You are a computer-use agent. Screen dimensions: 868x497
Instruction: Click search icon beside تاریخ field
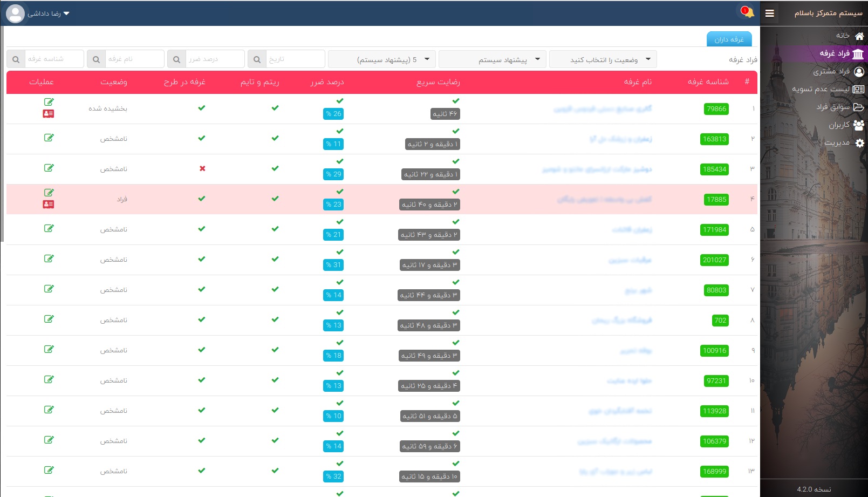(x=257, y=59)
